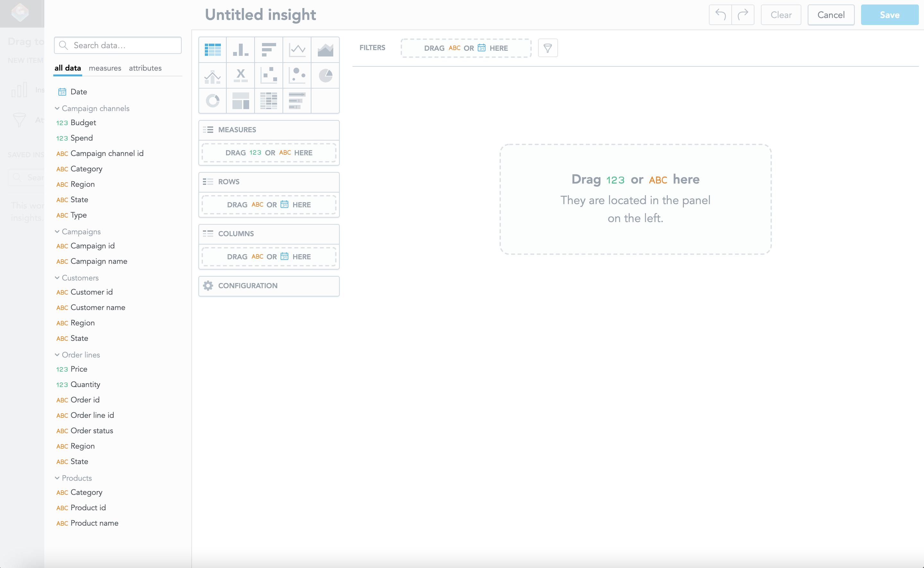Select the Scatter plot visualization
The height and width of the screenshot is (568, 924).
pos(269,75)
